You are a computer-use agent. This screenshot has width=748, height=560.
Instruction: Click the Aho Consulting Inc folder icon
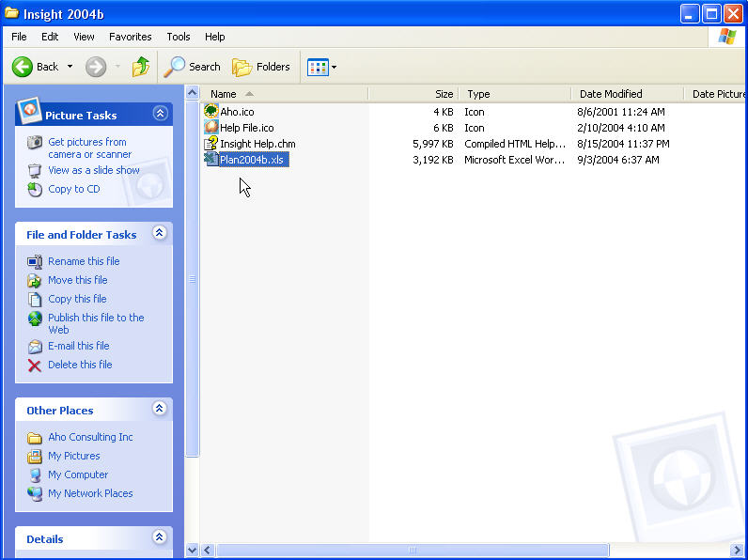[35, 438]
